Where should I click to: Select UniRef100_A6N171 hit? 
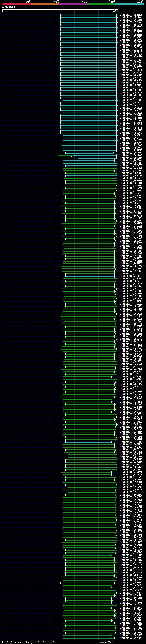point(131,103)
